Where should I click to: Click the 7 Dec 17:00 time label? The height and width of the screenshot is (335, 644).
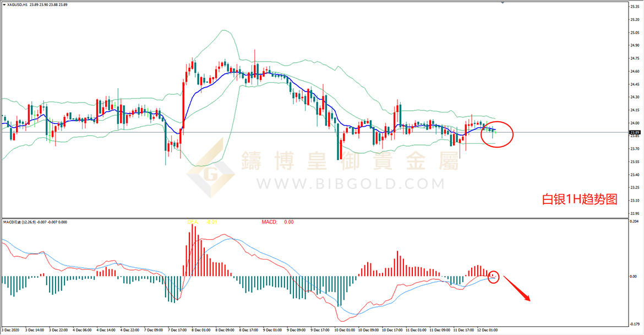point(177,330)
